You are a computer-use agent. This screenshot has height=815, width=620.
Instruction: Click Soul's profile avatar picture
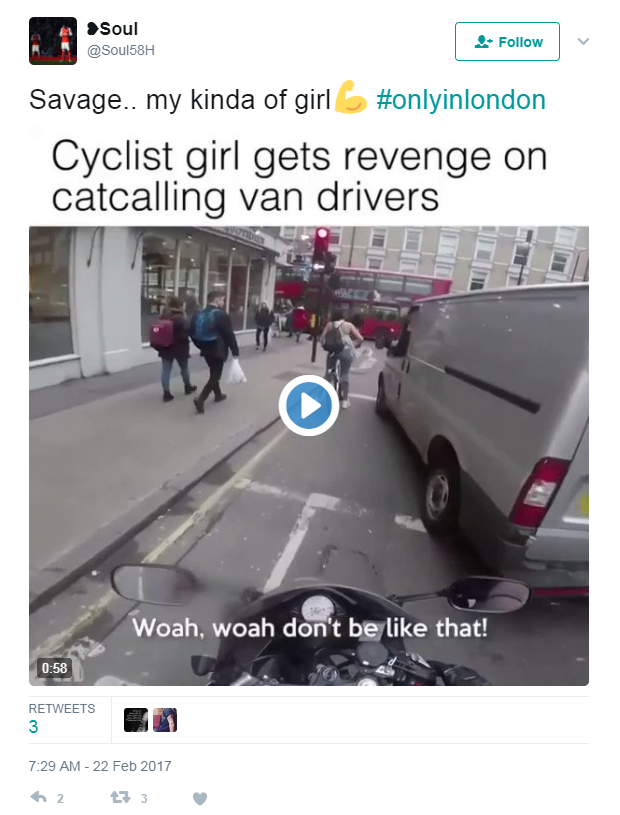pos(53,41)
